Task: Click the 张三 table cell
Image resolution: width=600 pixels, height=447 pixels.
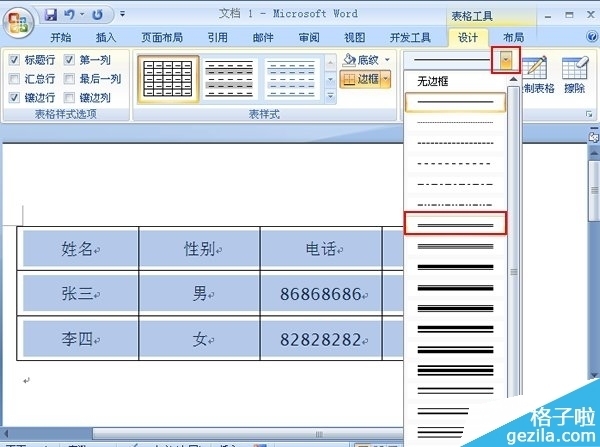Action: point(77,294)
